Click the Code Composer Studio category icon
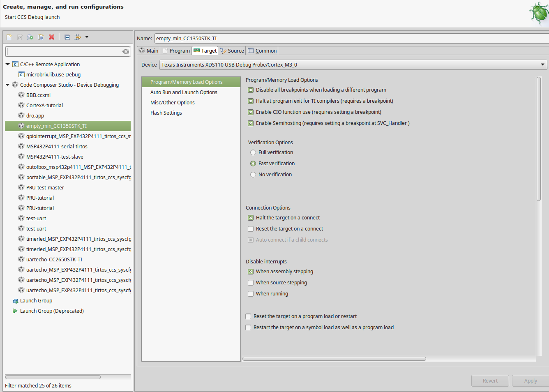 [x=15, y=85]
